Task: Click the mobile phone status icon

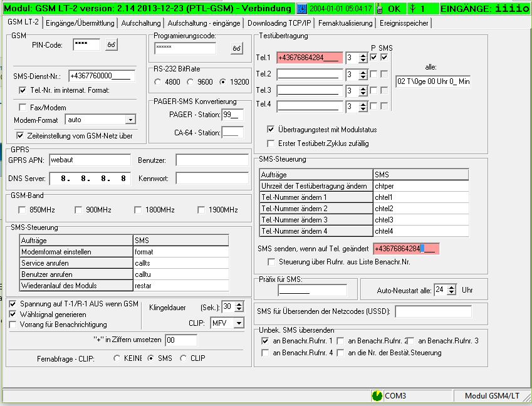Action: click(x=379, y=9)
